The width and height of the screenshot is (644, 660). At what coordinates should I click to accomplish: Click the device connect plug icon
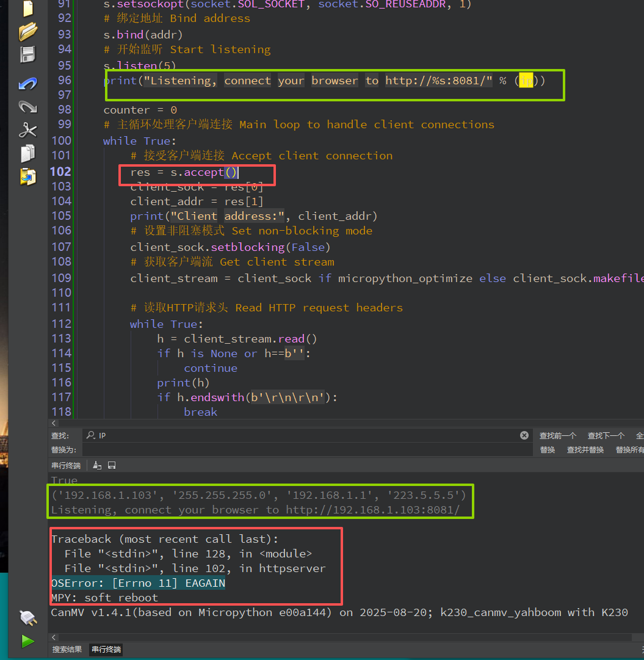point(28,618)
